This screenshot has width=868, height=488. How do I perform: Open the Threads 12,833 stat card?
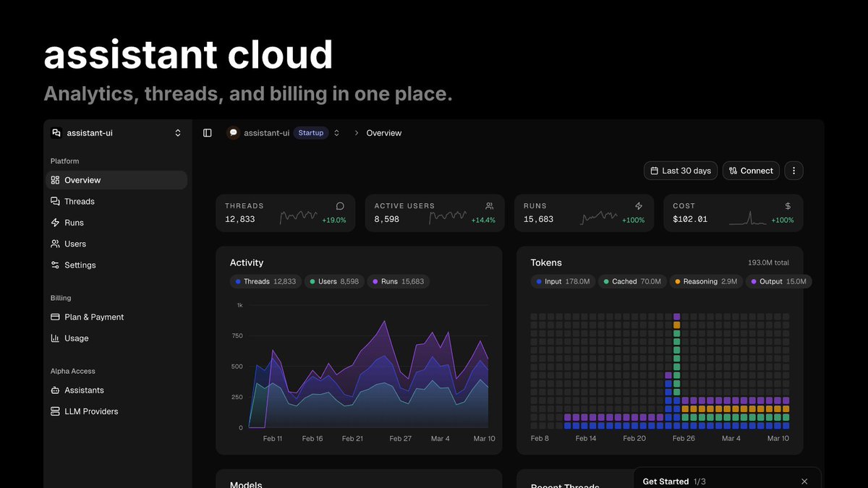pos(286,213)
